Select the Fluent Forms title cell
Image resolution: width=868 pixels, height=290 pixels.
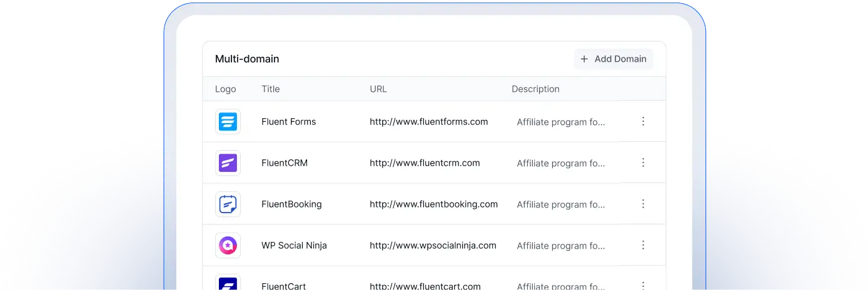coord(289,121)
